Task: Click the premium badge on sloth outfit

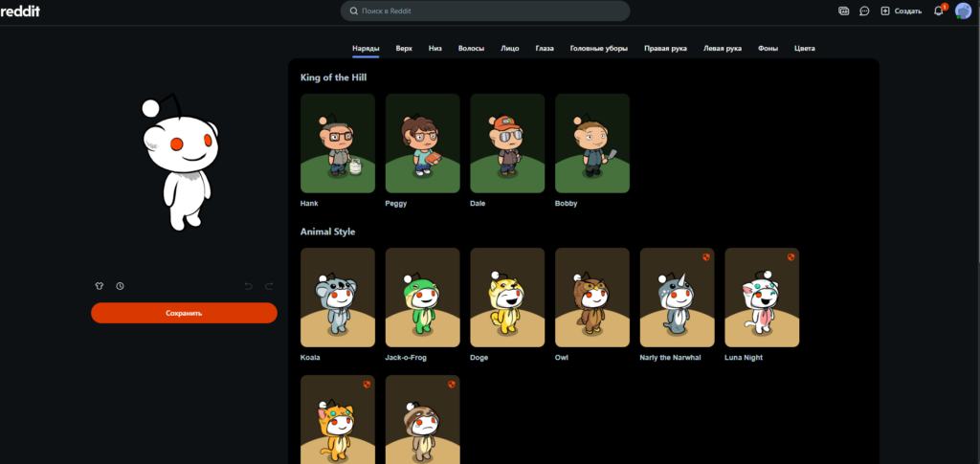Action: (x=452, y=384)
